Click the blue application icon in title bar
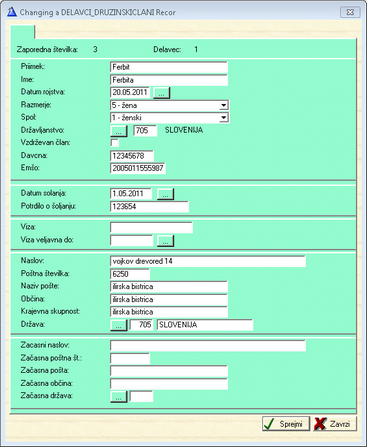This screenshot has height=447, width=367. tap(12, 12)
